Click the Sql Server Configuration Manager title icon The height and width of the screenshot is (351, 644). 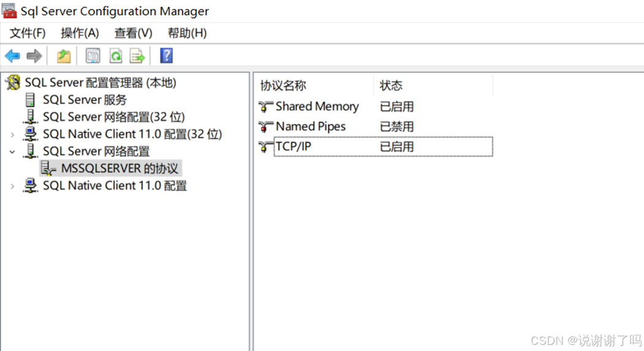[x=9, y=11]
